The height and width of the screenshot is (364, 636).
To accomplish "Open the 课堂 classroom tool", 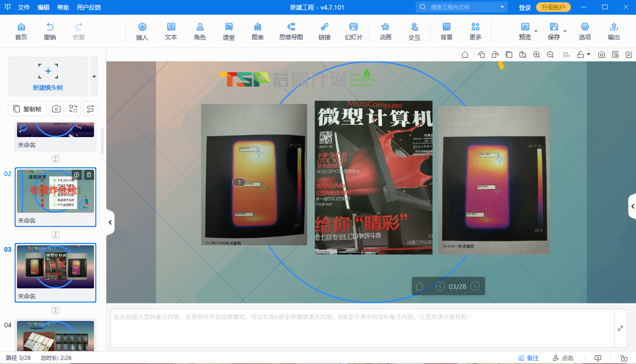I will tap(229, 32).
